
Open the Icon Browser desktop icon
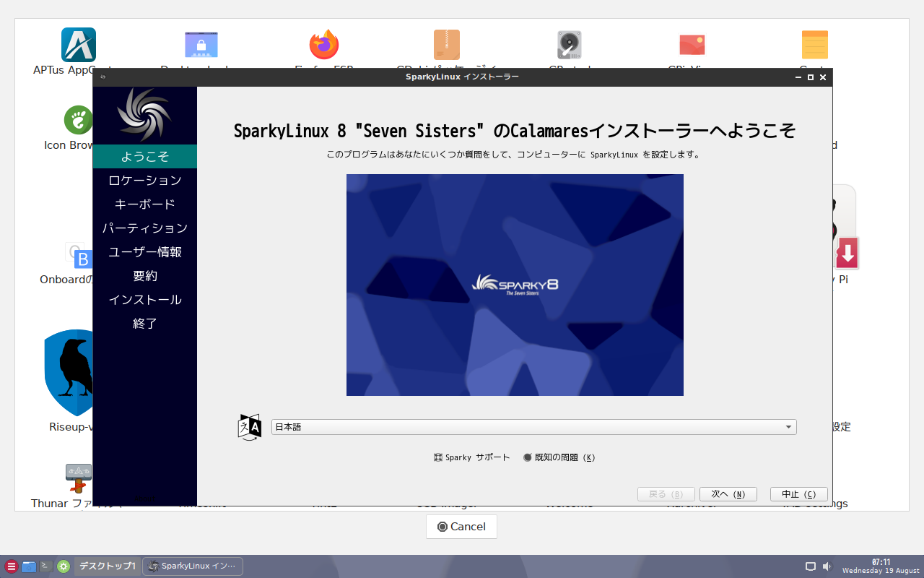pyautogui.click(x=79, y=120)
